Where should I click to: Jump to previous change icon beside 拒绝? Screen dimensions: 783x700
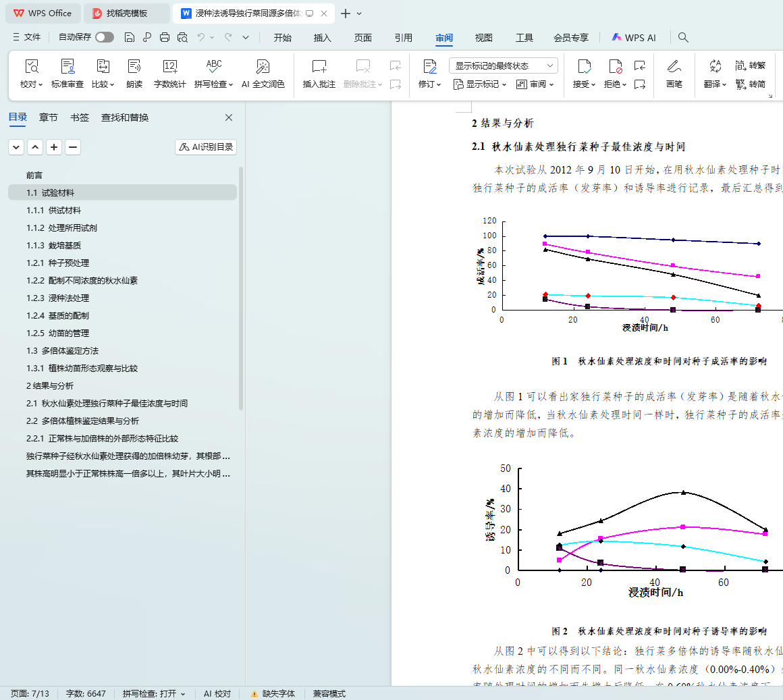point(640,65)
